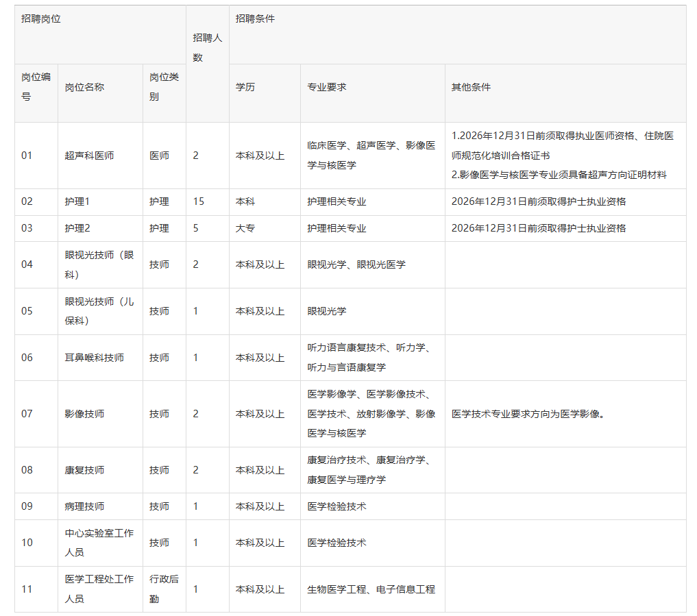Click the 超声科医师 position name cell
Screen dimensions: 697x616
tap(90, 156)
